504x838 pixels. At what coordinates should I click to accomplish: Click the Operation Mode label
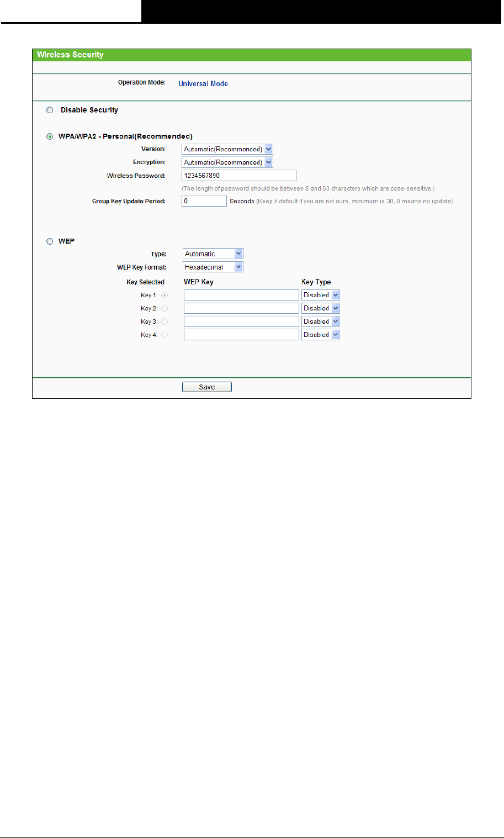(x=141, y=82)
